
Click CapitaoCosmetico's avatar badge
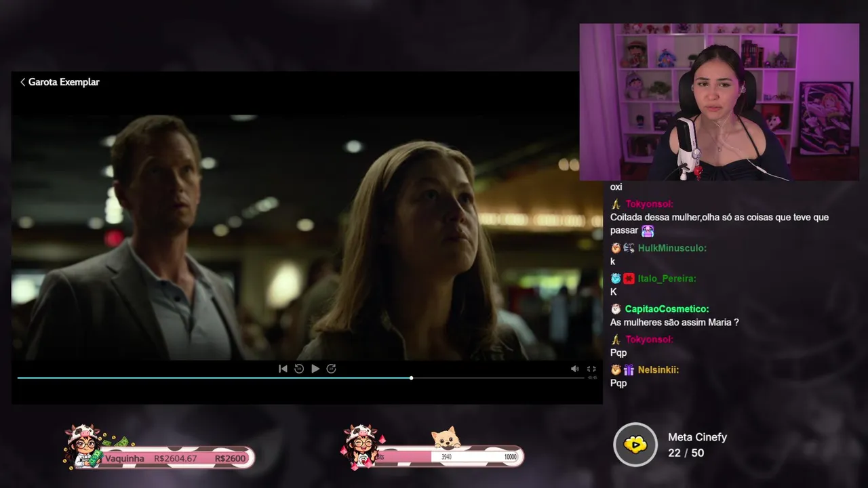pyautogui.click(x=616, y=309)
